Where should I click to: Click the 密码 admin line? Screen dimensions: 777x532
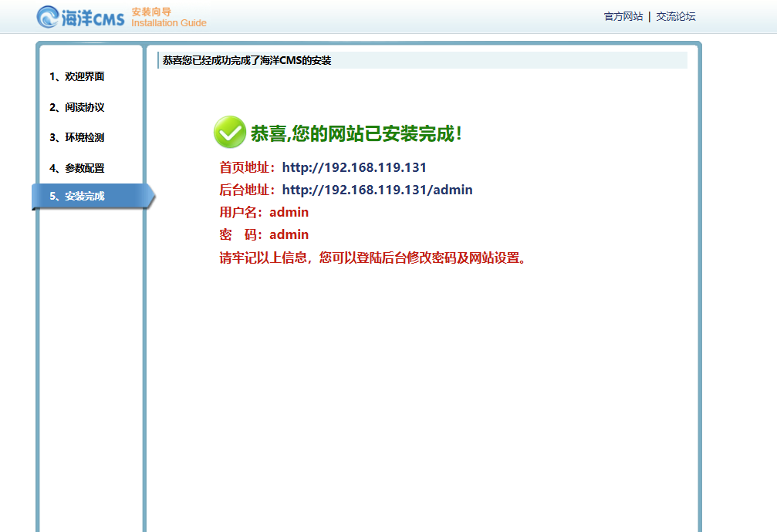click(264, 234)
